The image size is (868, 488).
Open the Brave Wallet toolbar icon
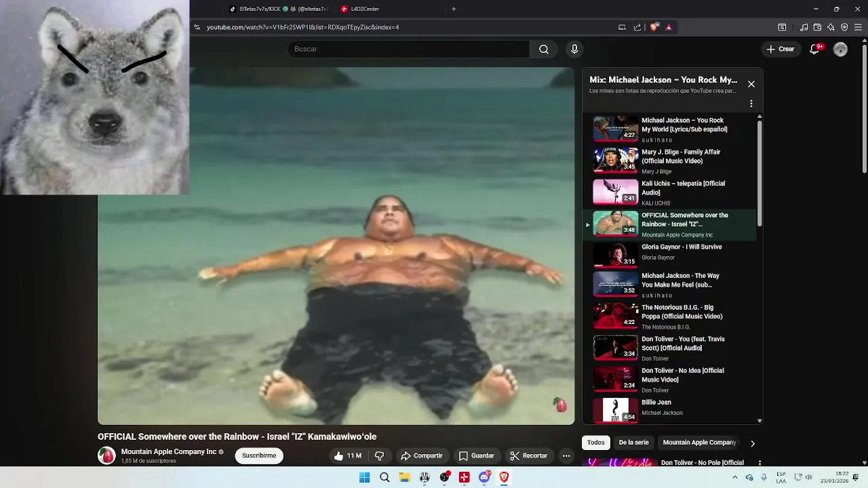(x=817, y=27)
